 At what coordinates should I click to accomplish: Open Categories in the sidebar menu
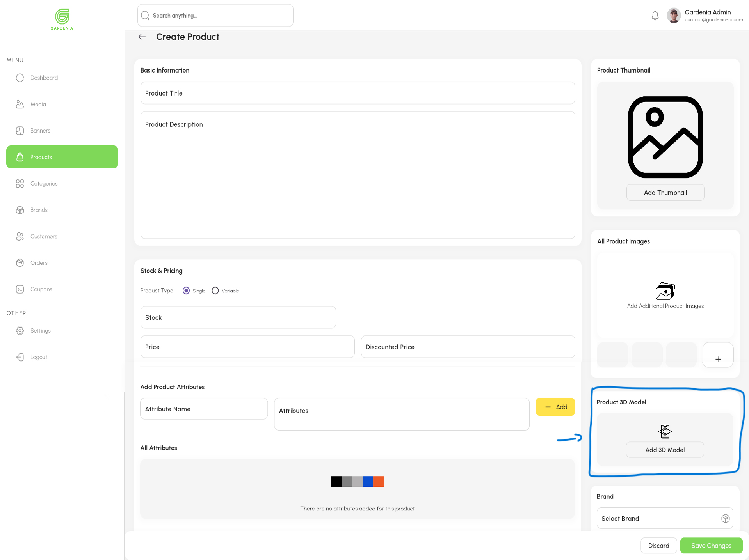[x=44, y=184]
